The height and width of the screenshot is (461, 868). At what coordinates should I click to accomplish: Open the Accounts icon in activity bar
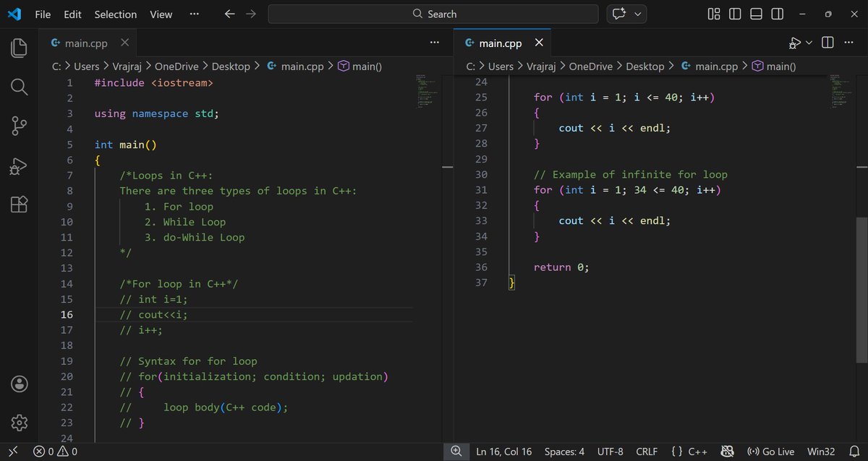pos(20,383)
